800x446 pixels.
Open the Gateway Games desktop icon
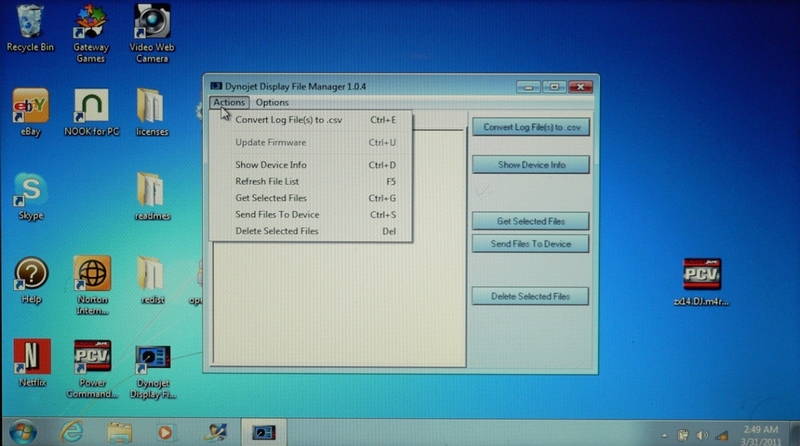[91, 24]
